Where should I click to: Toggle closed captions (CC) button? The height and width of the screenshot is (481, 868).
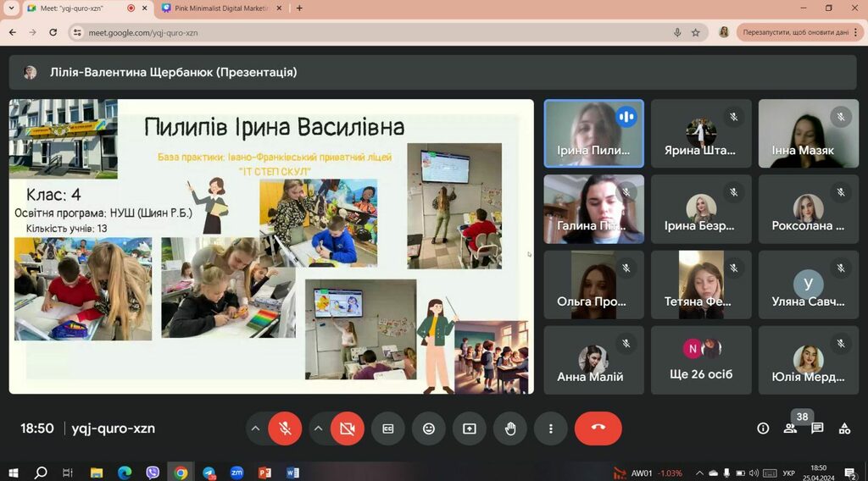coord(388,428)
